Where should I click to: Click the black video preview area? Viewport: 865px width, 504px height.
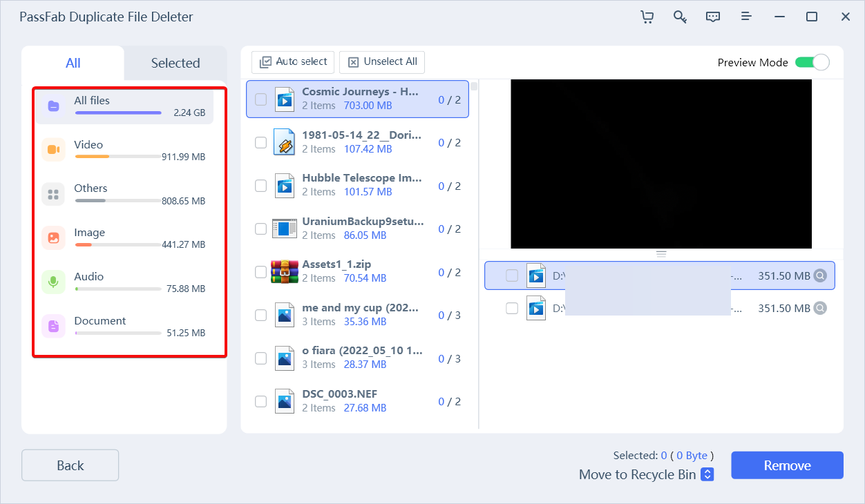pyautogui.click(x=661, y=164)
